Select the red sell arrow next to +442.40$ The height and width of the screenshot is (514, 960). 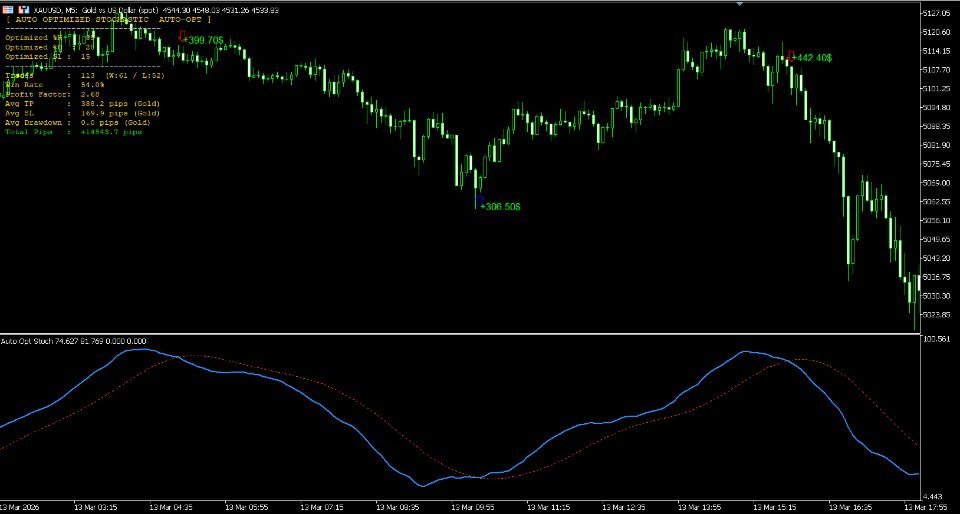click(790, 56)
